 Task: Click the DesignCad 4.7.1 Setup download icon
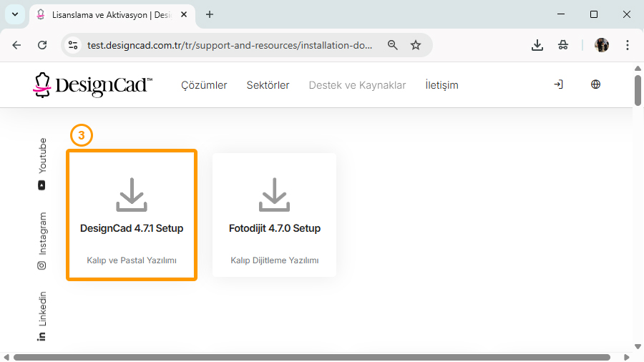(131, 195)
